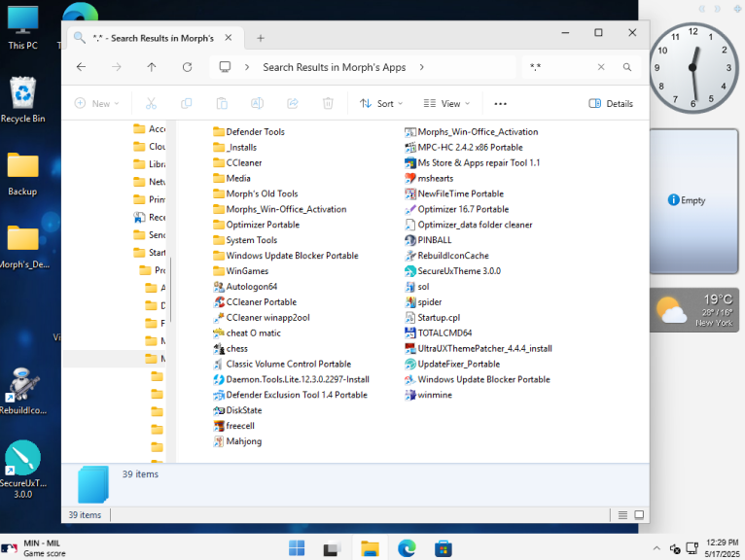Go back in File Explorer
Screen dimensions: 745x560
82,67
